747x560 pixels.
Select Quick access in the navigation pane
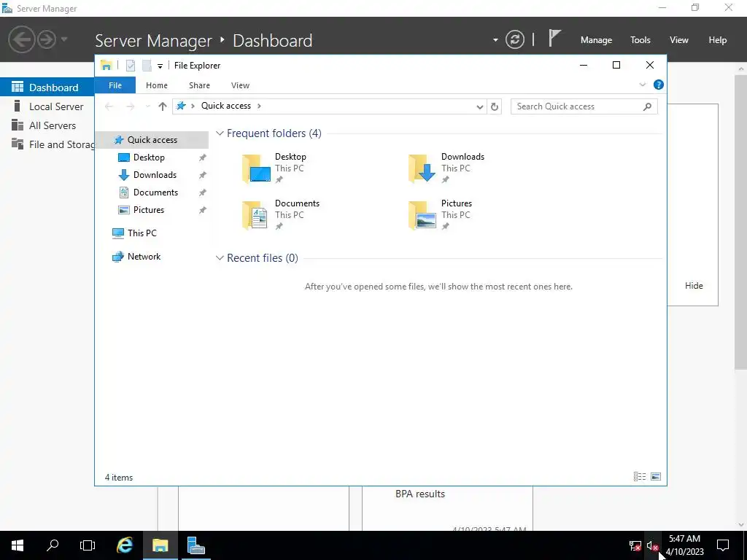[x=152, y=139]
